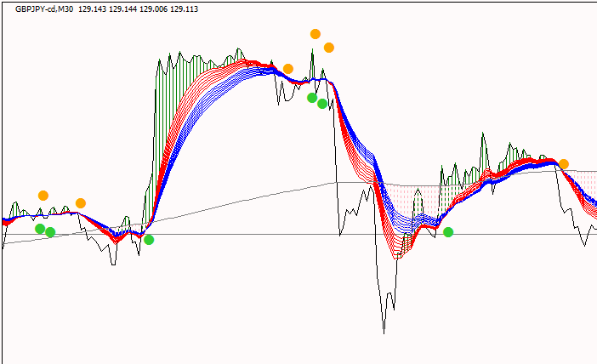Pick the orange dot touching the red ribbon peak

[288, 69]
